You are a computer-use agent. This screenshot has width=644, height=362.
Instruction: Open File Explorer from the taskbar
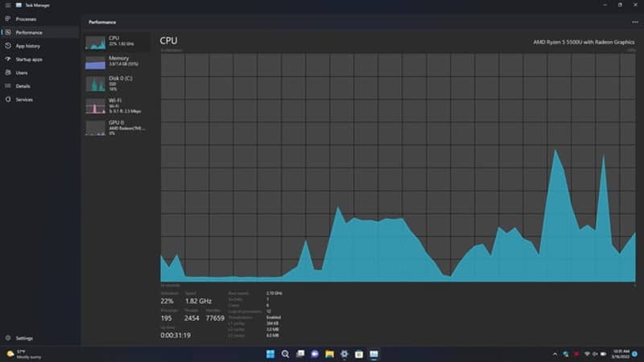[x=329, y=354]
